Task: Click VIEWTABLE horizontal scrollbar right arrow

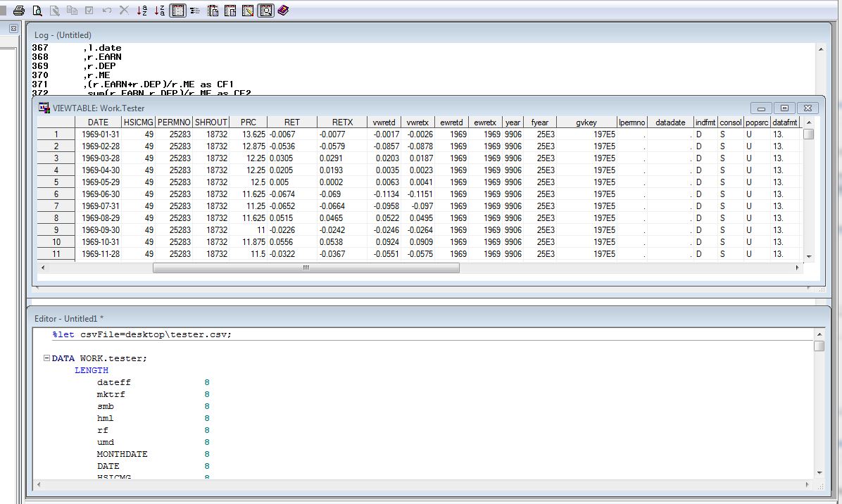Action: (798, 267)
